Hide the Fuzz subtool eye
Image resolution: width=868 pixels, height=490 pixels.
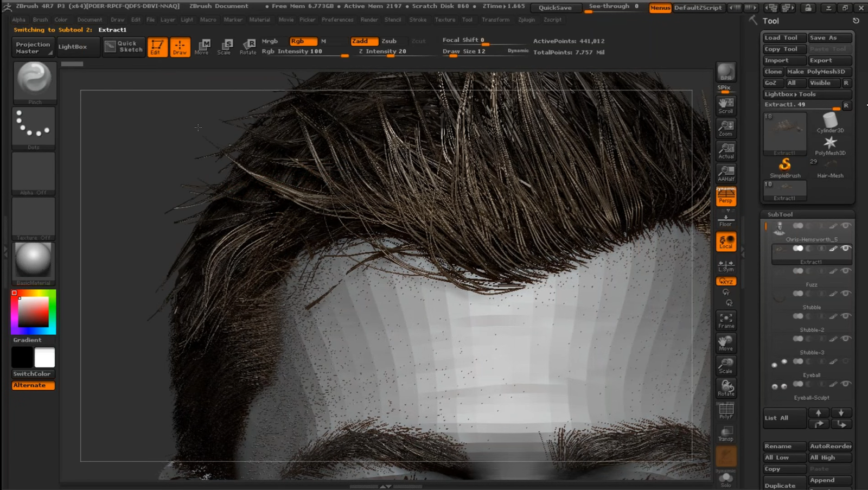846,271
